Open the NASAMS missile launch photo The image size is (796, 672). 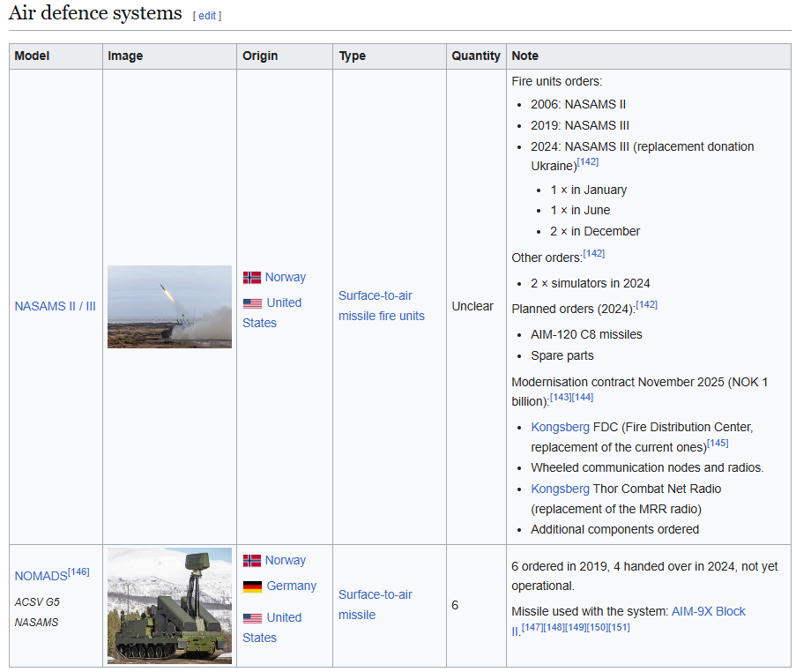coord(169,307)
